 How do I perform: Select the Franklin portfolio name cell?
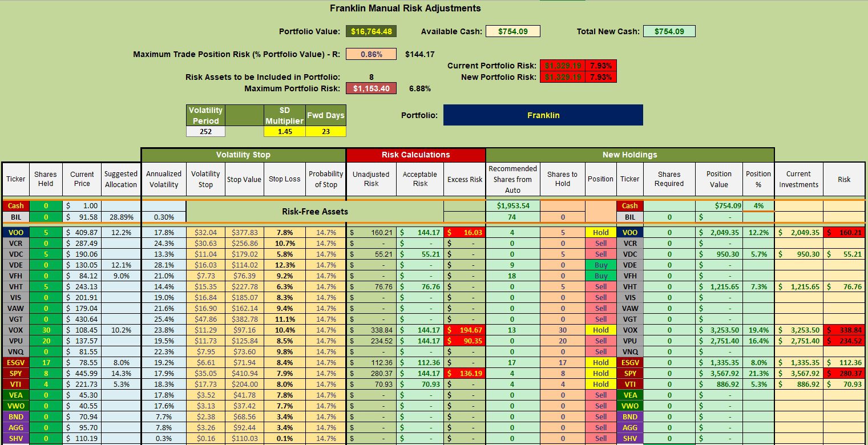coord(543,115)
